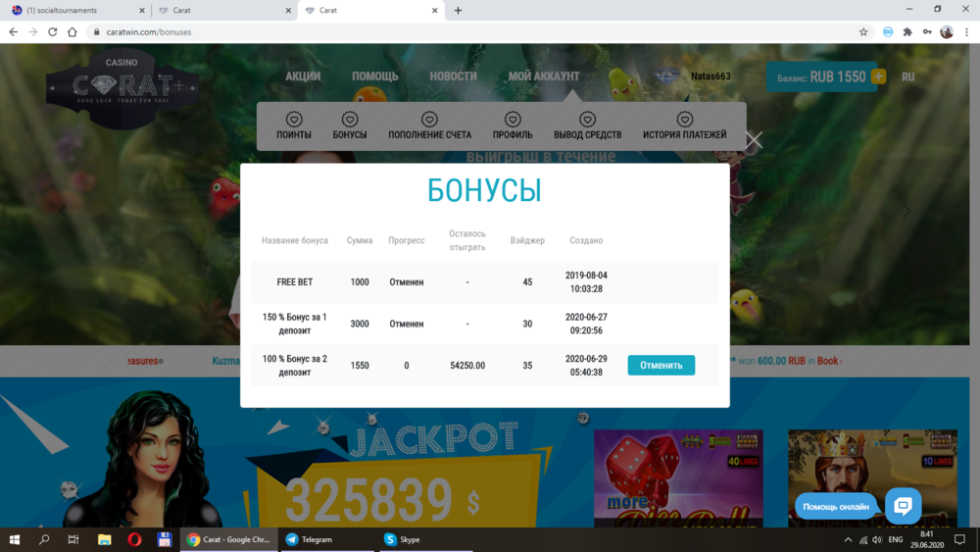Open the Windows Start menu
980x552 pixels.
pyautogui.click(x=14, y=539)
